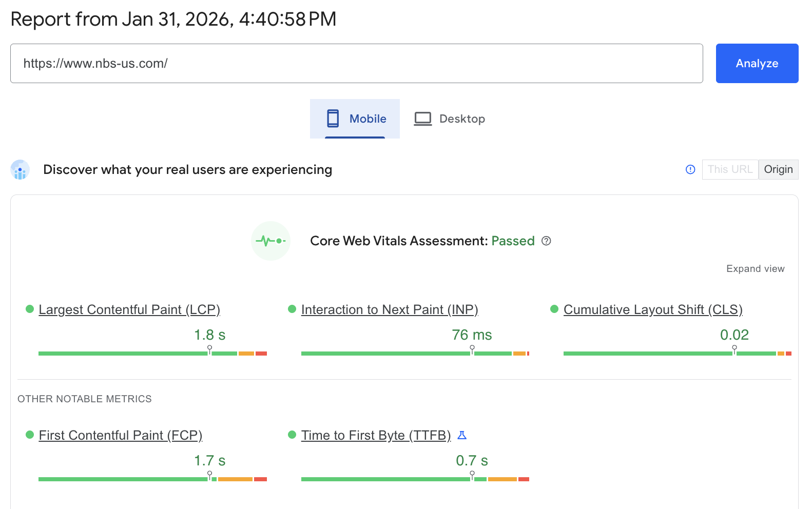The image size is (812, 509).
Task: Click the green heartbeat assessment icon
Action: 270,241
